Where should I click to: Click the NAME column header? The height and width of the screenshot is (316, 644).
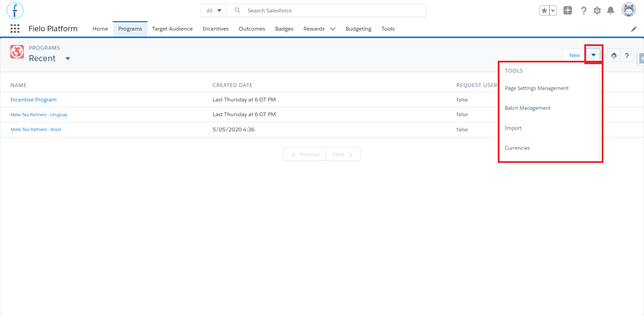coord(18,85)
